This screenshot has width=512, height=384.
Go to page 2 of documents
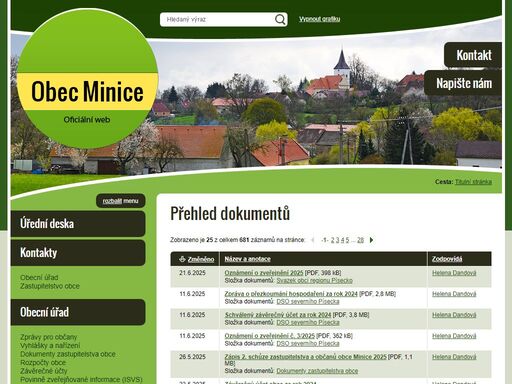[332, 240]
